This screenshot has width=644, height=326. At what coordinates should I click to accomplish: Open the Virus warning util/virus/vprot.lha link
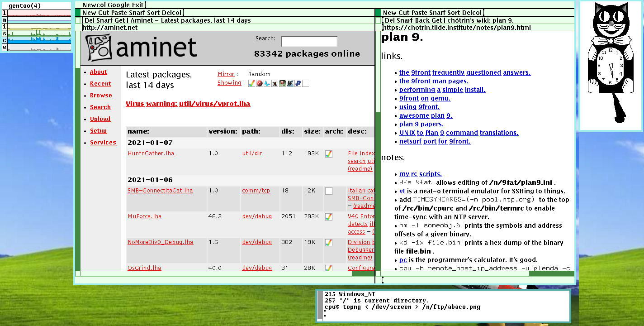click(188, 104)
